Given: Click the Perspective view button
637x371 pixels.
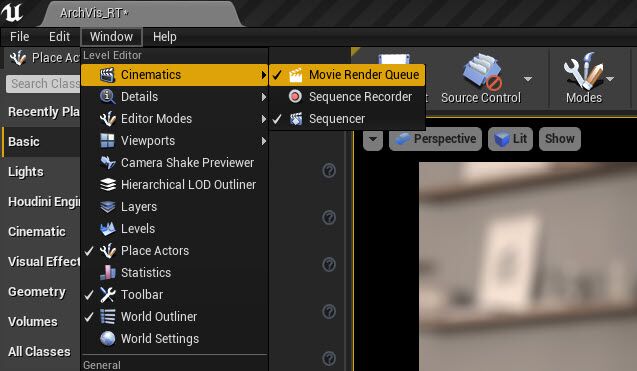Looking at the screenshot, I should pos(436,139).
